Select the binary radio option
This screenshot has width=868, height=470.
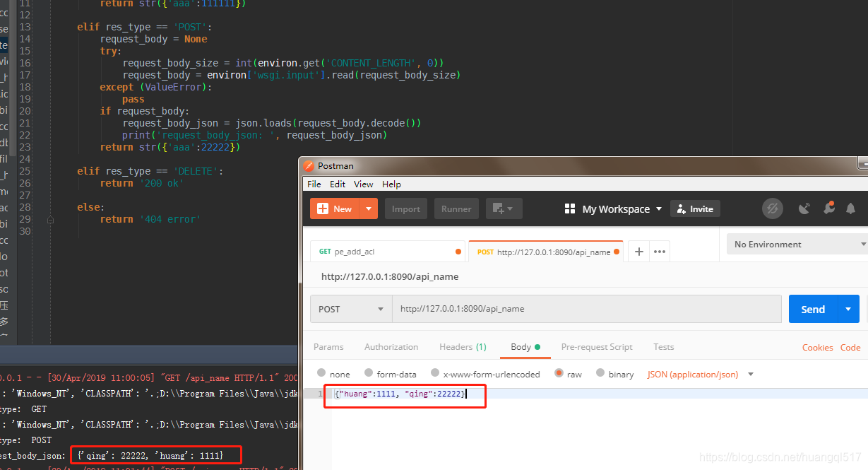pyautogui.click(x=601, y=373)
